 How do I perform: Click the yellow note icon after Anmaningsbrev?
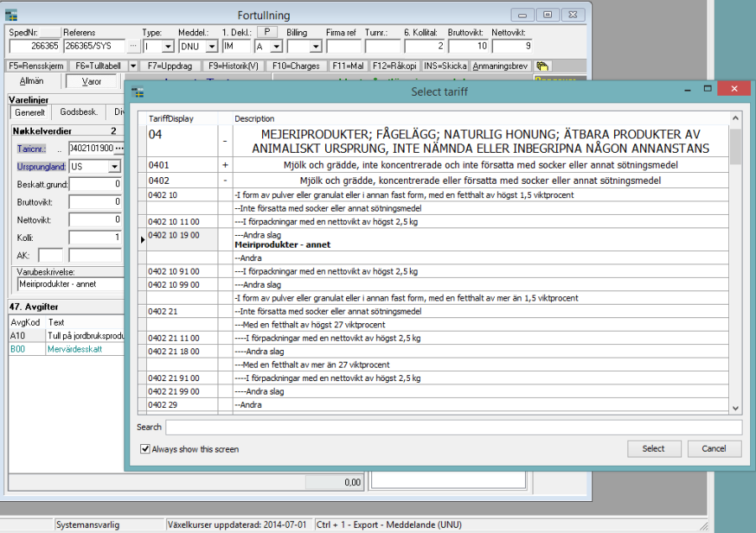[x=542, y=65]
